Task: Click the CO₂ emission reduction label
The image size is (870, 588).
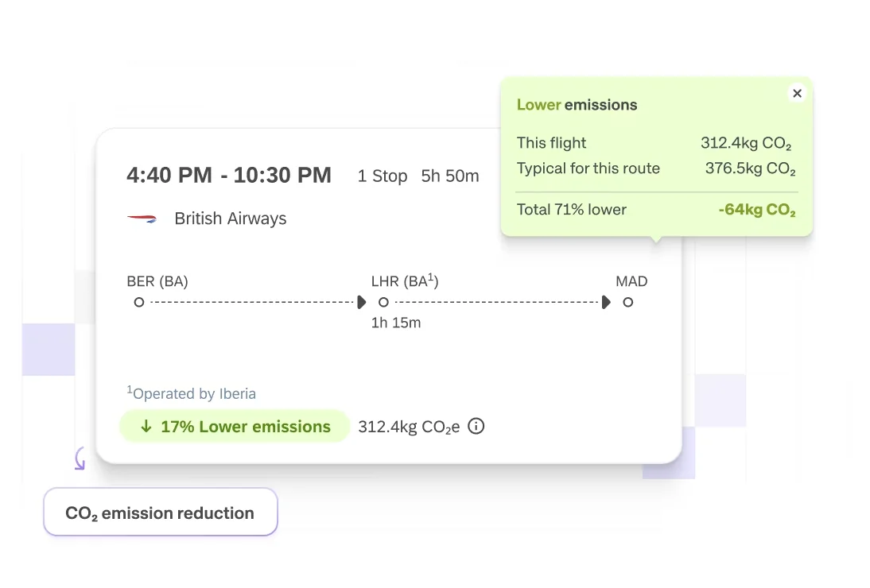Action: coord(161,512)
